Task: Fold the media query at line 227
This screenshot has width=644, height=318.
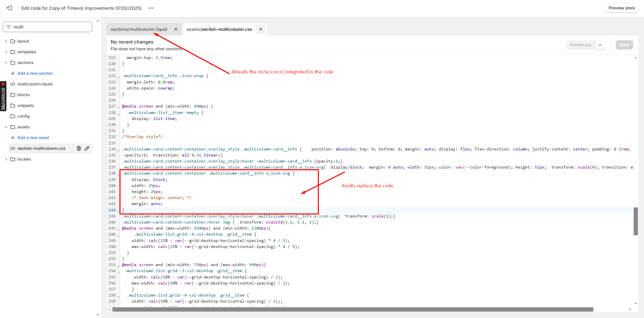Action: click(x=118, y=107)
